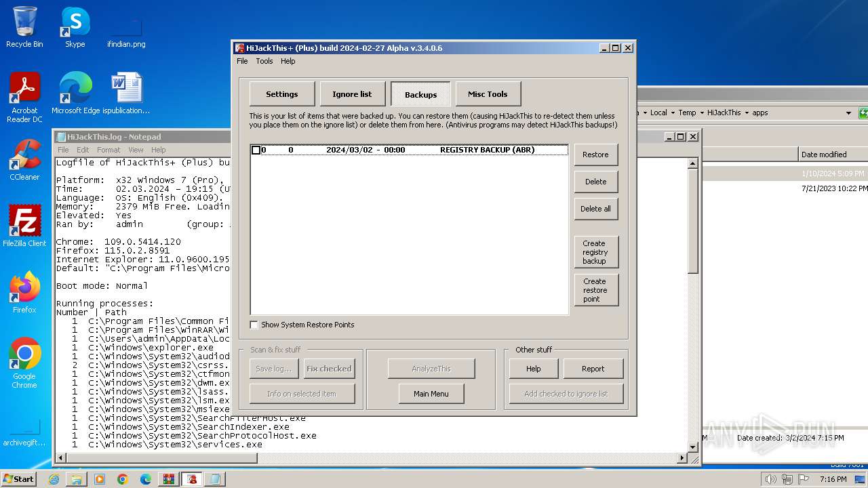868x488 pixels.
Task: Open Explorer address history dropdown
Action: point(848,113)
